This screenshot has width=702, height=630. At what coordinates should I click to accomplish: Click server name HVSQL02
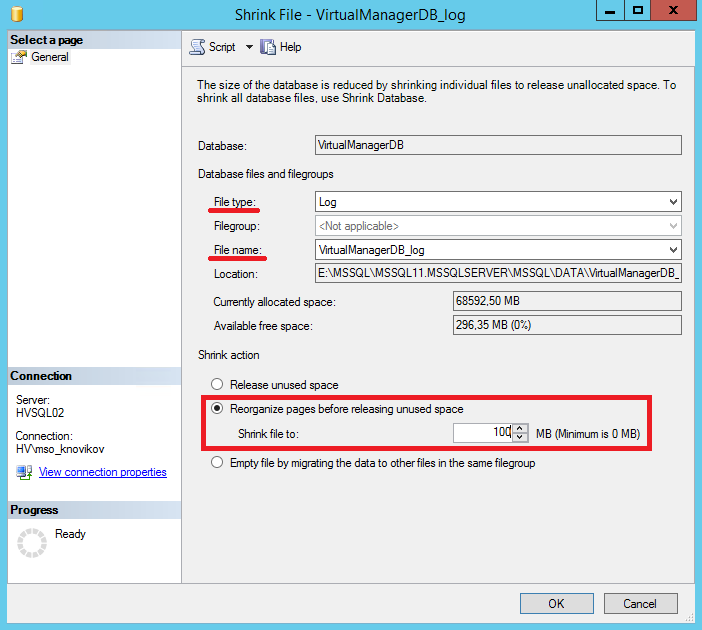point(40,413)
